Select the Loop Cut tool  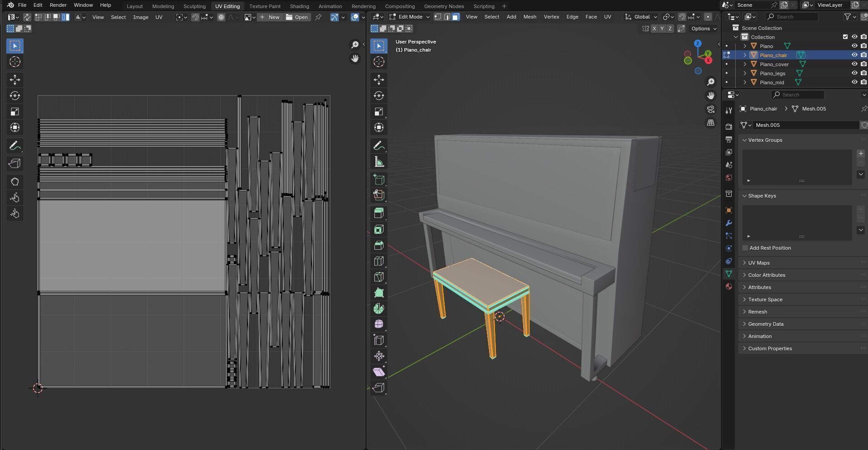379,261
